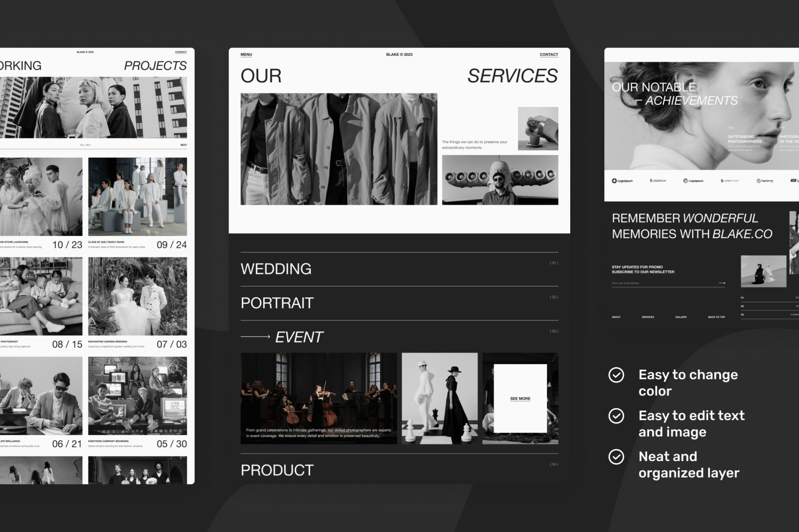Click the arrow icon beside EVENT
The height and width of the screenshot is (532, 799).
click(x=255, y=337)
